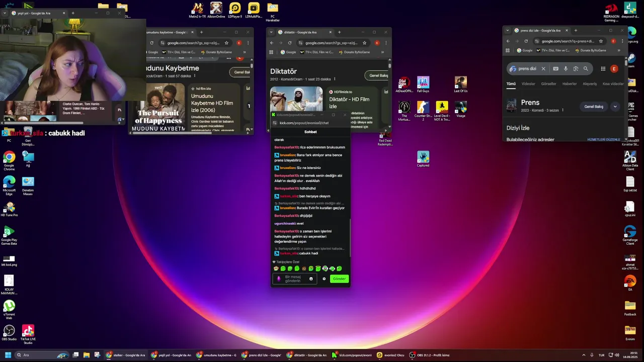Image resolution: width=644 pixels, height=362 pixels.
Task: Open the Google apps grid in the Prens window
Action: 603,69
